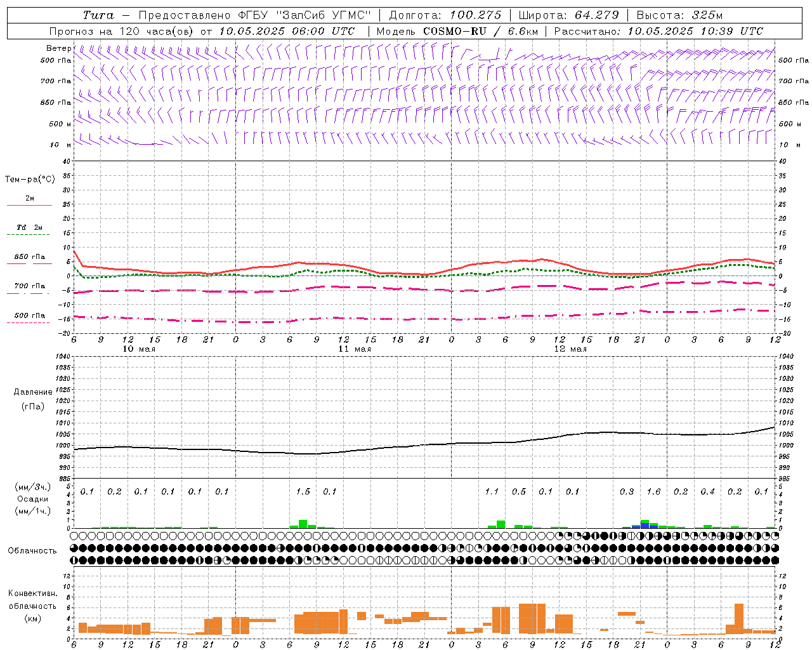812x650 pixels.
Task: Click the station name "Tura" in header
Action: pos(99,15)
